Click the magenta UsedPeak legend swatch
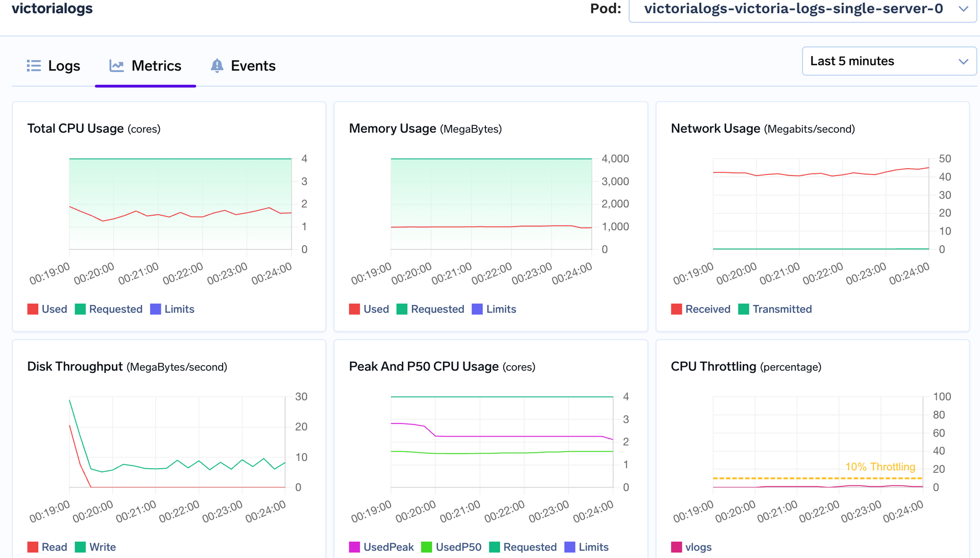This screenshot has height=558, width=980. pyautogui.click(x=354, y=547)
